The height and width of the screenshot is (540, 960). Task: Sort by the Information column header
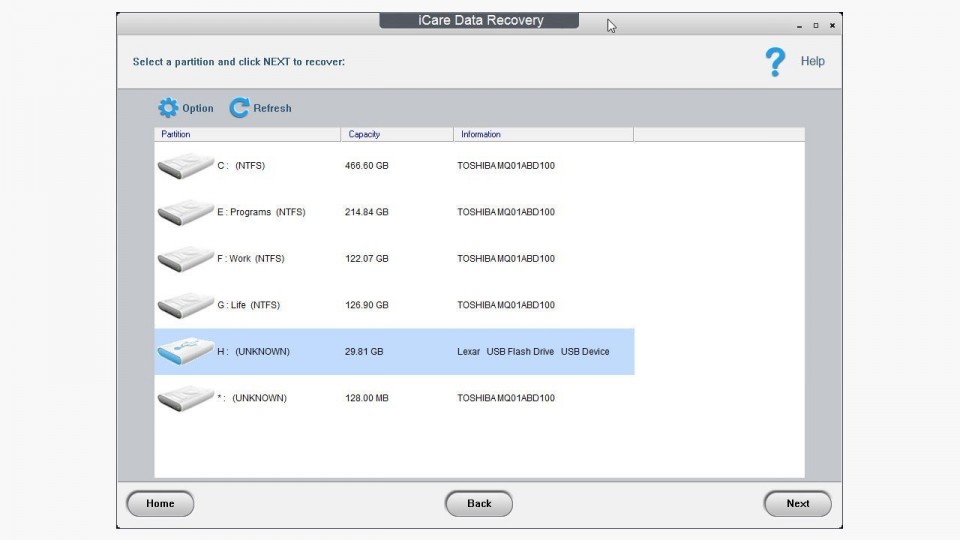click(x=543, y=134)
